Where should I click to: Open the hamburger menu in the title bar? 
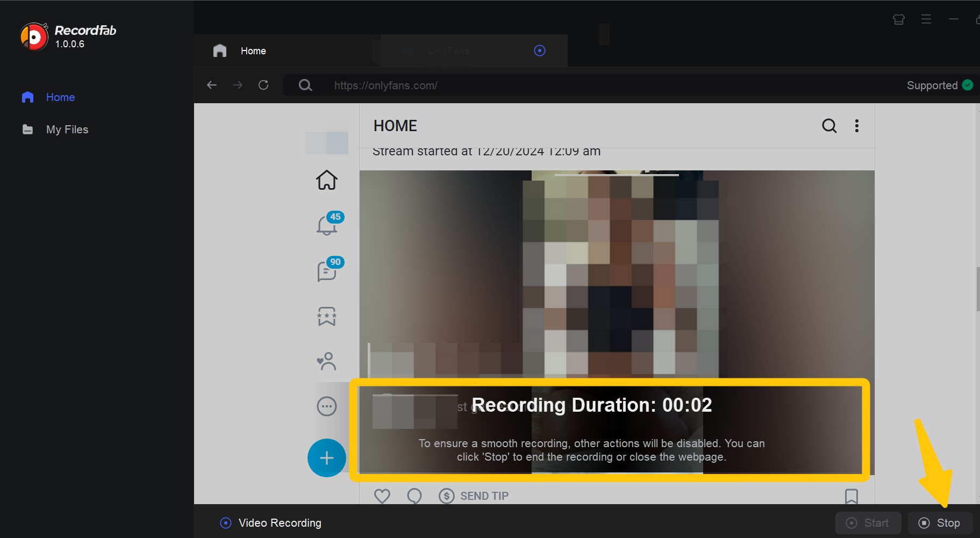pos(926,19)
